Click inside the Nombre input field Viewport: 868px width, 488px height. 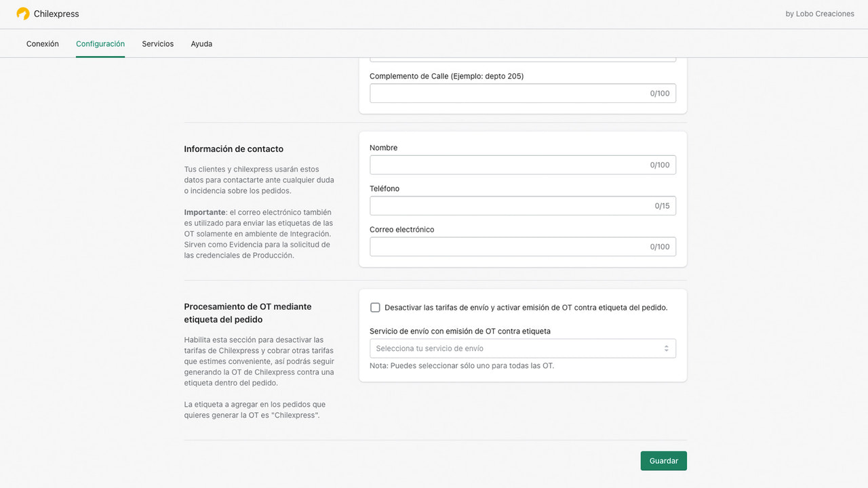point(522,164)
